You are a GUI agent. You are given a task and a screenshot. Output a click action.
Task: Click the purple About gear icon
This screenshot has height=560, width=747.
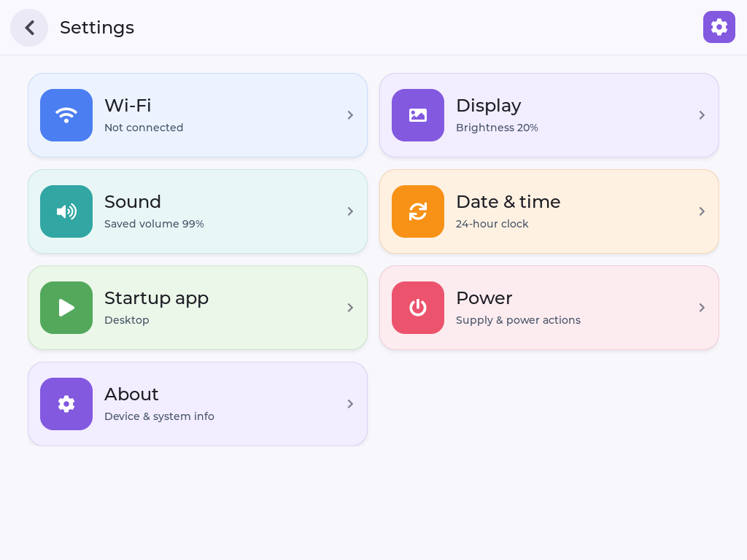pyautogui.click(x=66, y=404)
